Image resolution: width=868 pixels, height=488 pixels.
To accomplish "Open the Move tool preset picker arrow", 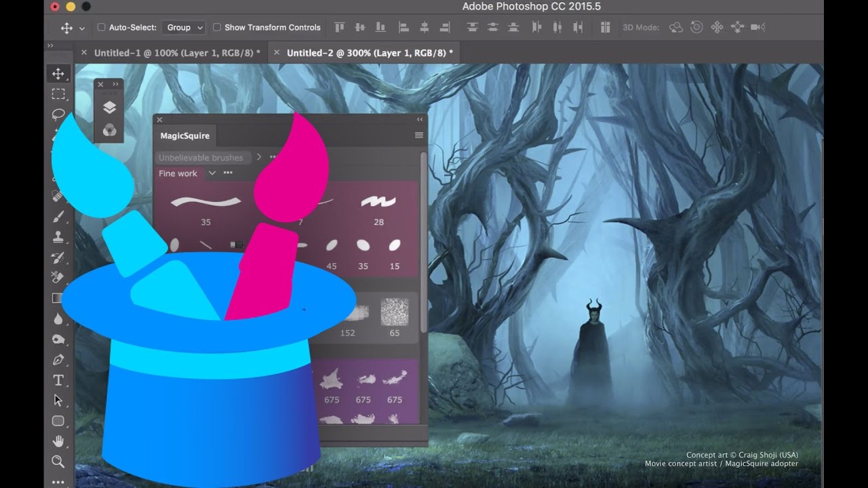I will pyautogui.click(x=82, y=28).
